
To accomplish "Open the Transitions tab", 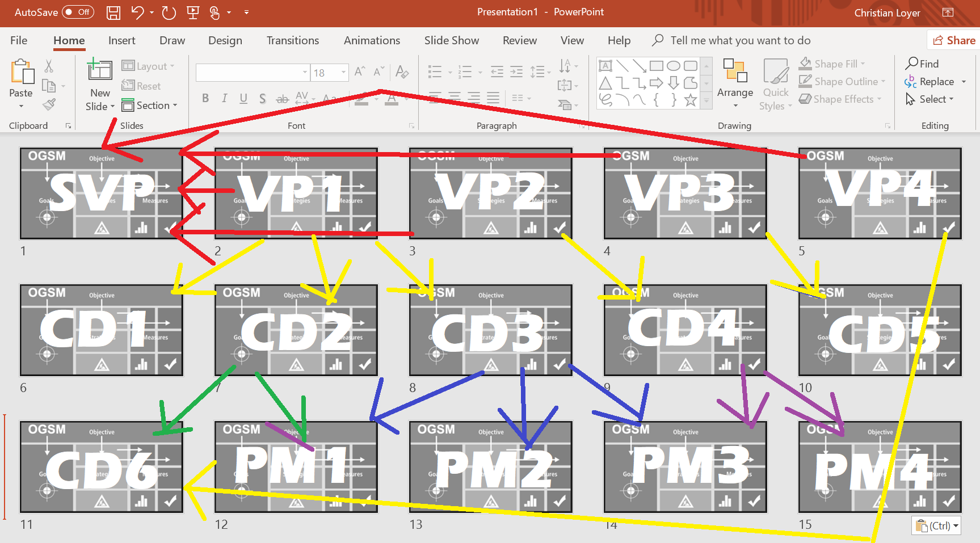I will click(293, 40).
